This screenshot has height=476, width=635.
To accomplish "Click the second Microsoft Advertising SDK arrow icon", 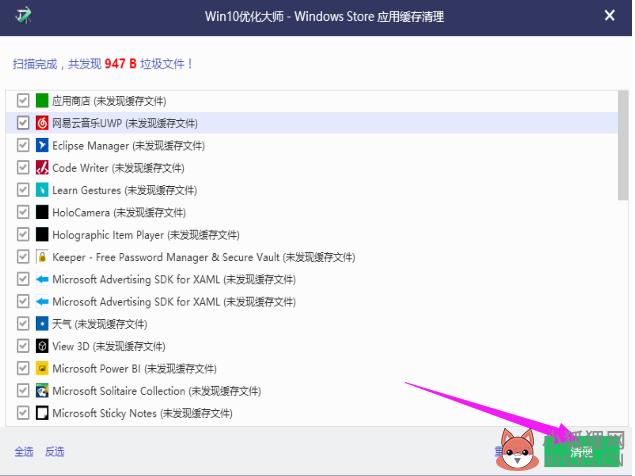I will point(42,301).
